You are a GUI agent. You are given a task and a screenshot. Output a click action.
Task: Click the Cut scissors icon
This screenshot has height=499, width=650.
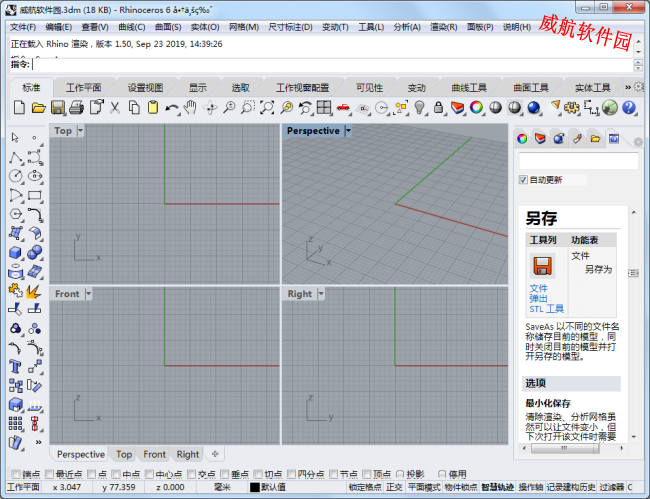pyautogui.click(x=115, y=107)
